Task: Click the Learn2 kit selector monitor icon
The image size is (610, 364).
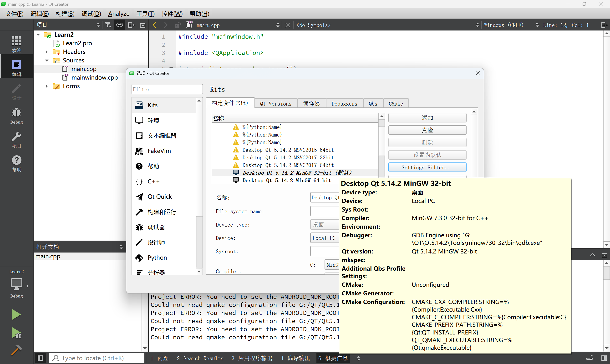Action: tap(16, 284)
